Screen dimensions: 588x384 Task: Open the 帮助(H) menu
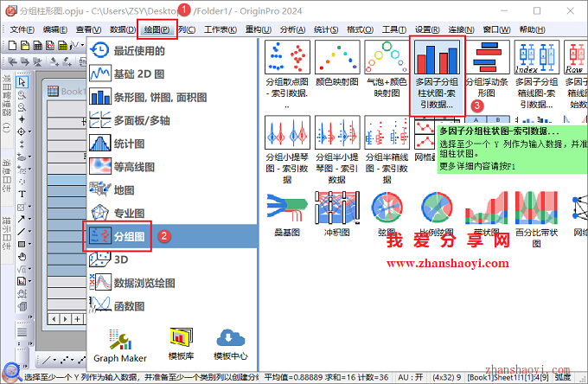532,29
